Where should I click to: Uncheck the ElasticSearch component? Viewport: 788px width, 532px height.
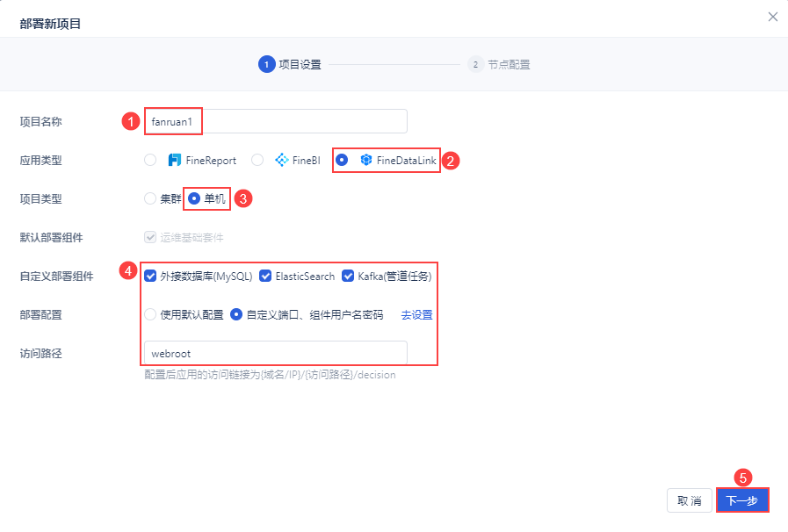265,276
